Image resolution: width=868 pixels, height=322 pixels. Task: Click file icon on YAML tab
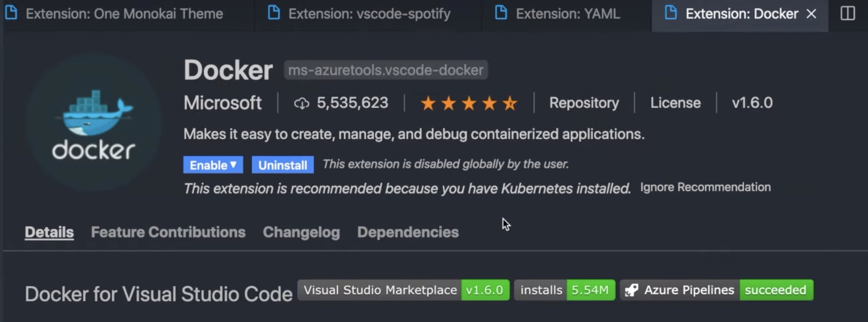coord(501,13)
